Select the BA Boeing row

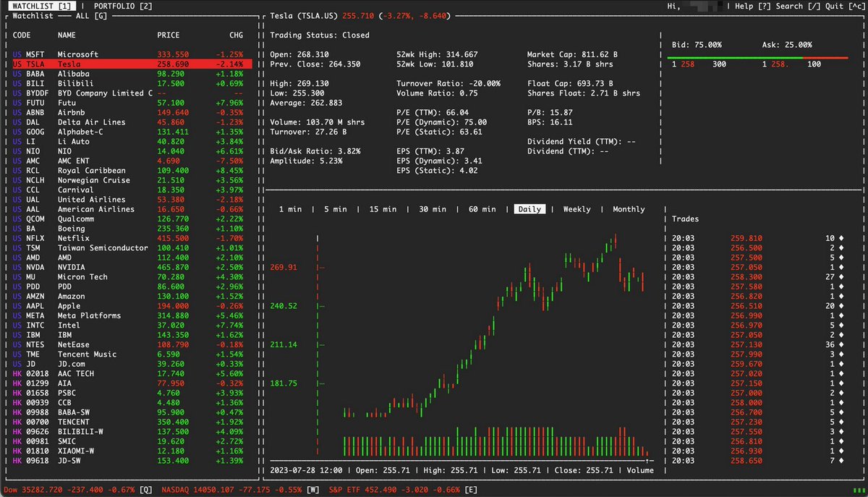[x=132, y=229]
